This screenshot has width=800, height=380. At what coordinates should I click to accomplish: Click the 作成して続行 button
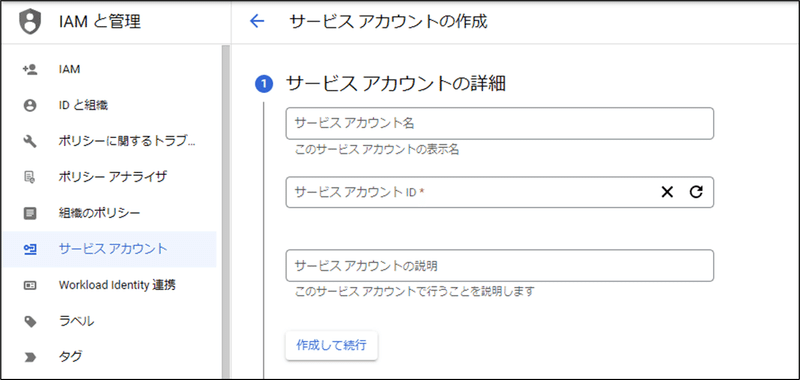[332, 345]
